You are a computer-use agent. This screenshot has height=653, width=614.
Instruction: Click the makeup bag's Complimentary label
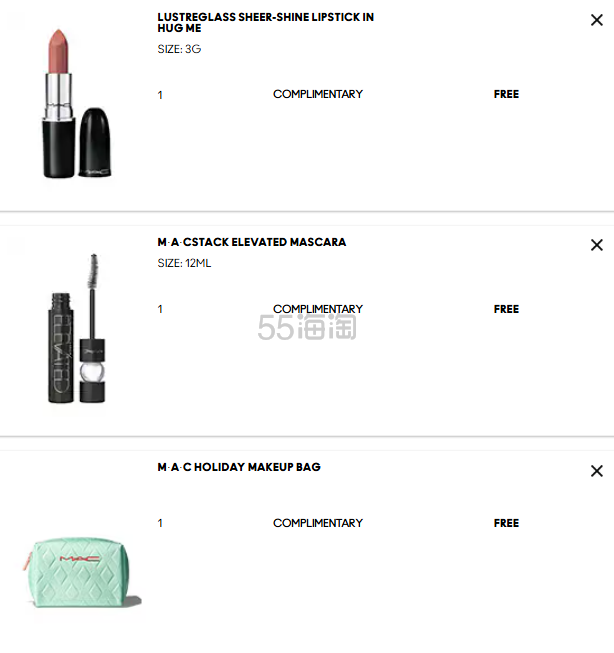[x=318, y=523]
